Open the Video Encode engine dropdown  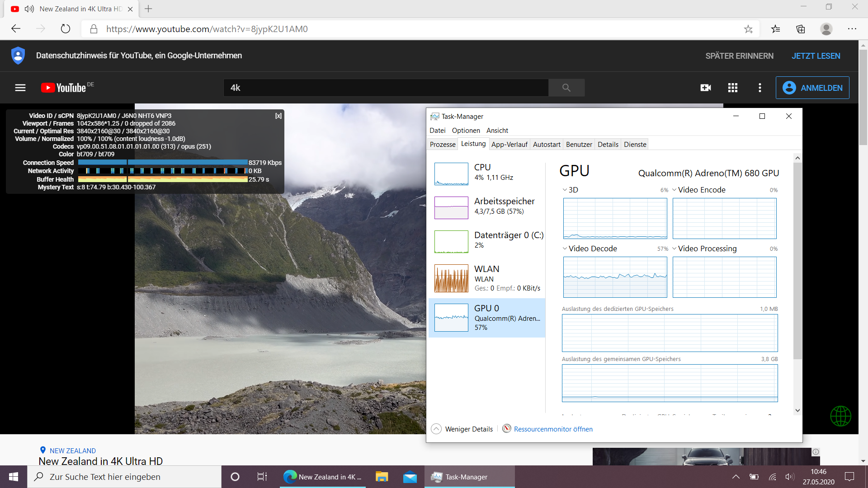675,190
